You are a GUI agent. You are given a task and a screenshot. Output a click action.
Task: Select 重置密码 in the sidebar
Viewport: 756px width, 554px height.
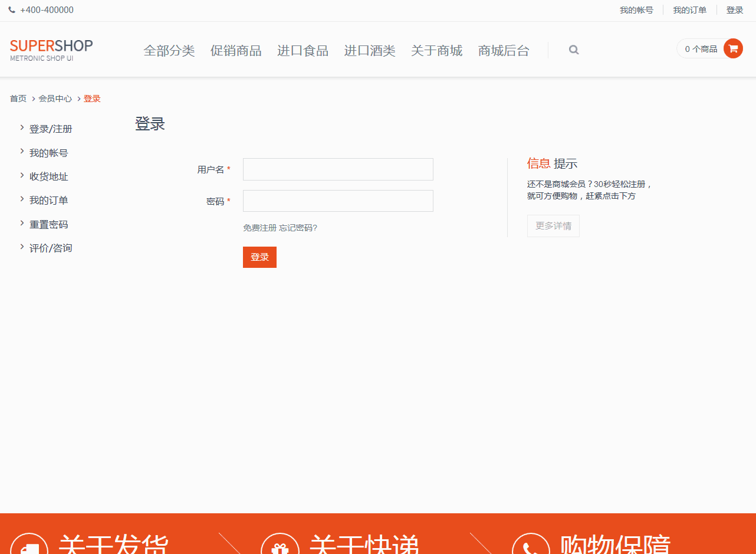[48, 224]
